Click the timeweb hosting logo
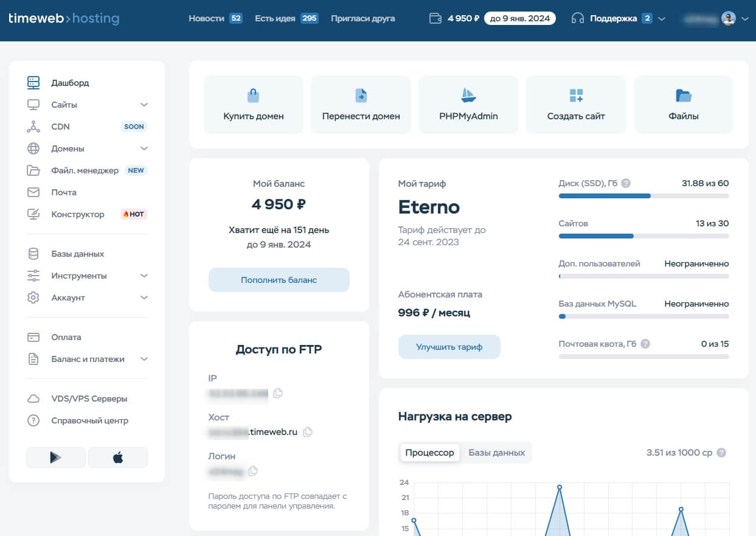The image size is (756, 536). coord(64,18)
